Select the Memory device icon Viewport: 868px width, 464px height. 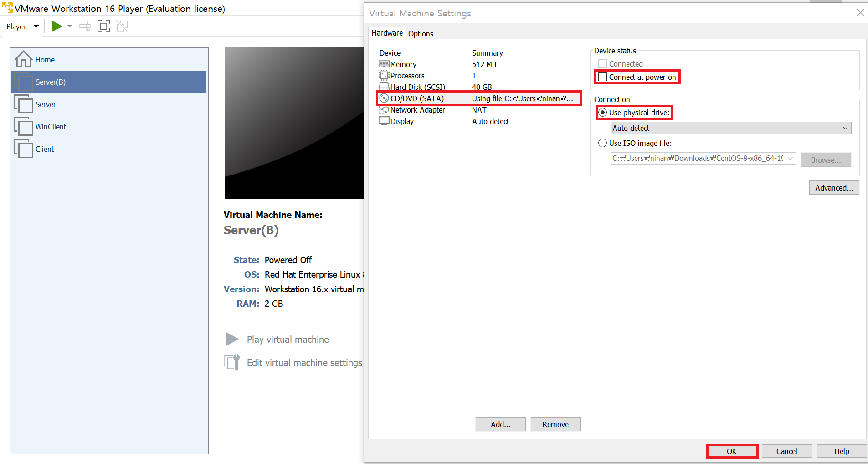click(x=384, y=64)
